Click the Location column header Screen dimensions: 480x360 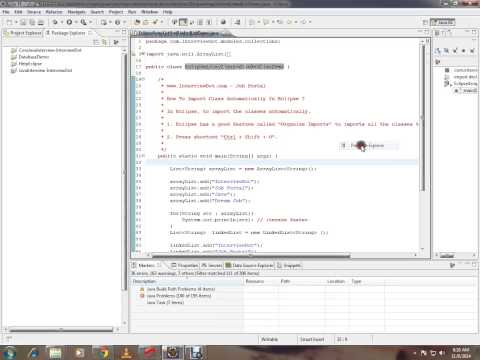click(337, 282)
